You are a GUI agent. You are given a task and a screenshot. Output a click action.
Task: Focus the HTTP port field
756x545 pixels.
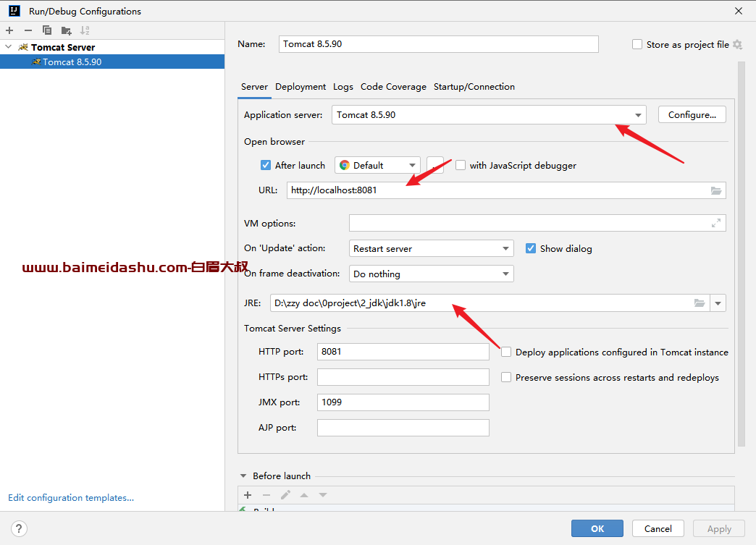pyautogui.click(x=403, y=352)
